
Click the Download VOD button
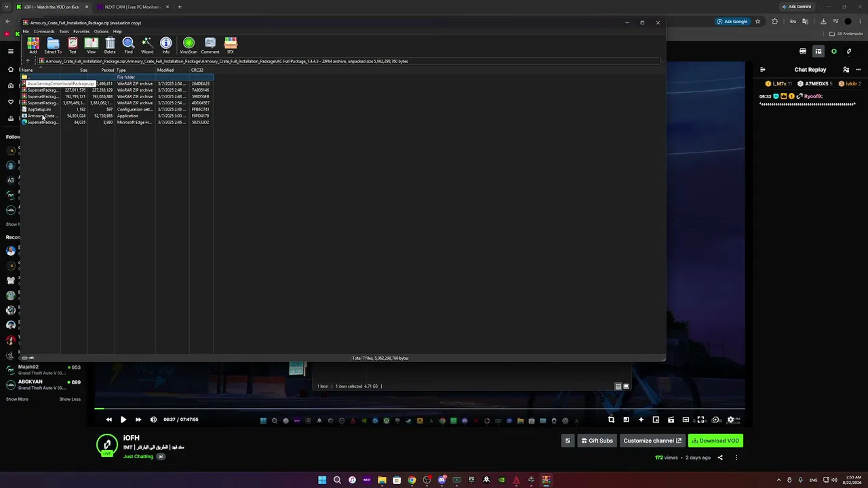click(x=715, y=441)
